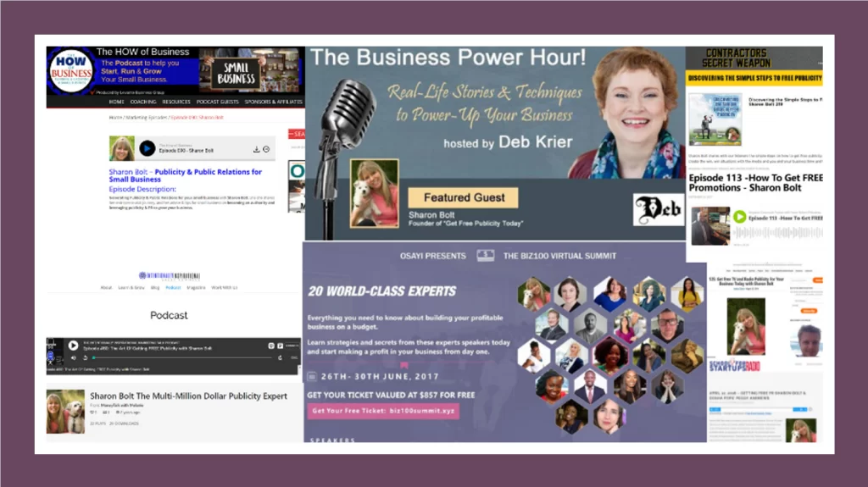Open Publicity & Public Relations for Small Business link
This screenshot has height=487, width=868.
pos(185,175)
